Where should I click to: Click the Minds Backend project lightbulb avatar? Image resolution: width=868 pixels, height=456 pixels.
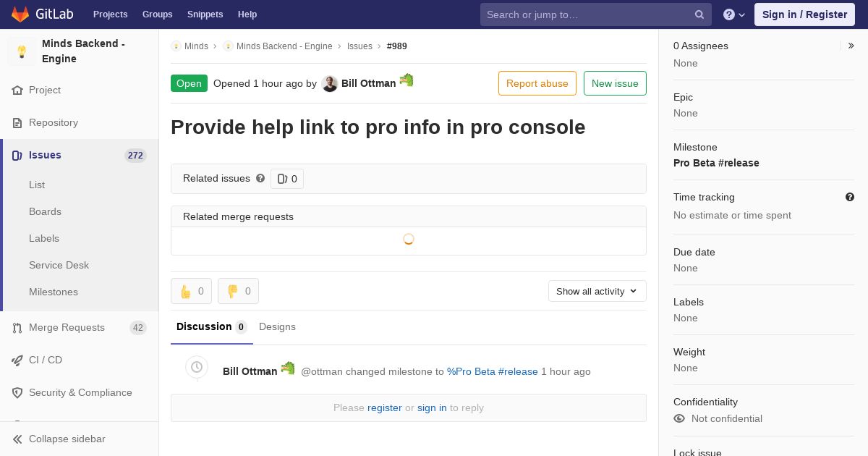22,51
